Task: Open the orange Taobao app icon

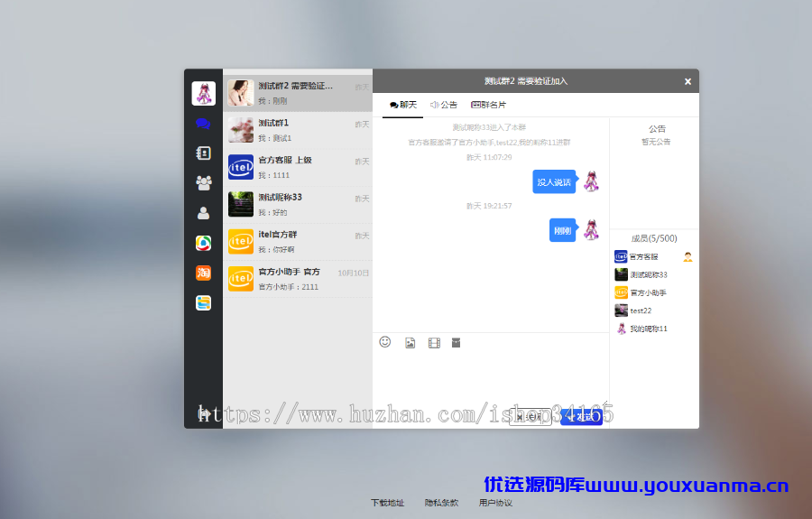Action: point(204,273)
